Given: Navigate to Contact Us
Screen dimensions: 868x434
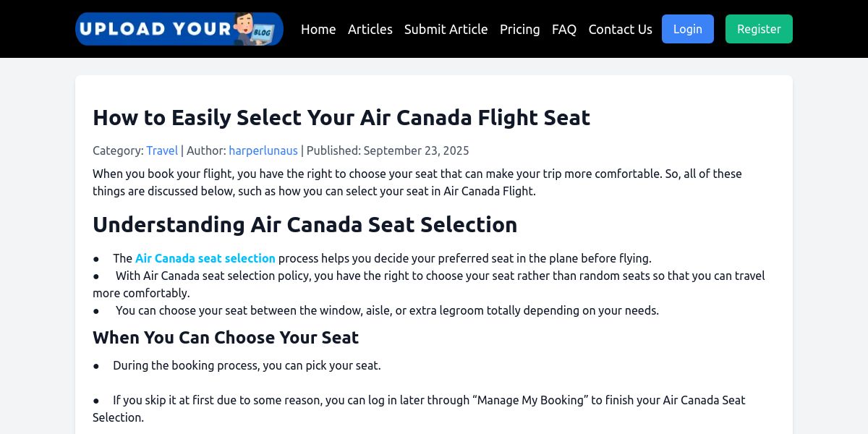Looking at the screenshot, I should pyautogui.click(x=620, y=29).
